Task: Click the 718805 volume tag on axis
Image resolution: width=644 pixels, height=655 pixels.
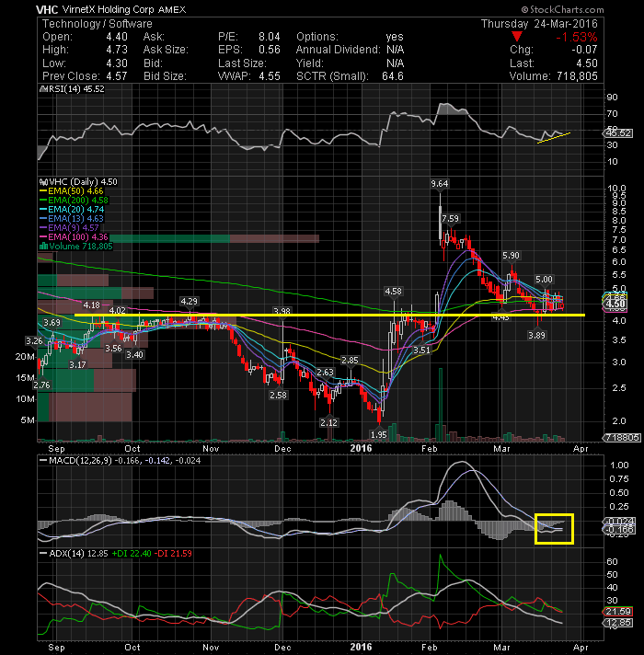Action: (x=622, y=438)
